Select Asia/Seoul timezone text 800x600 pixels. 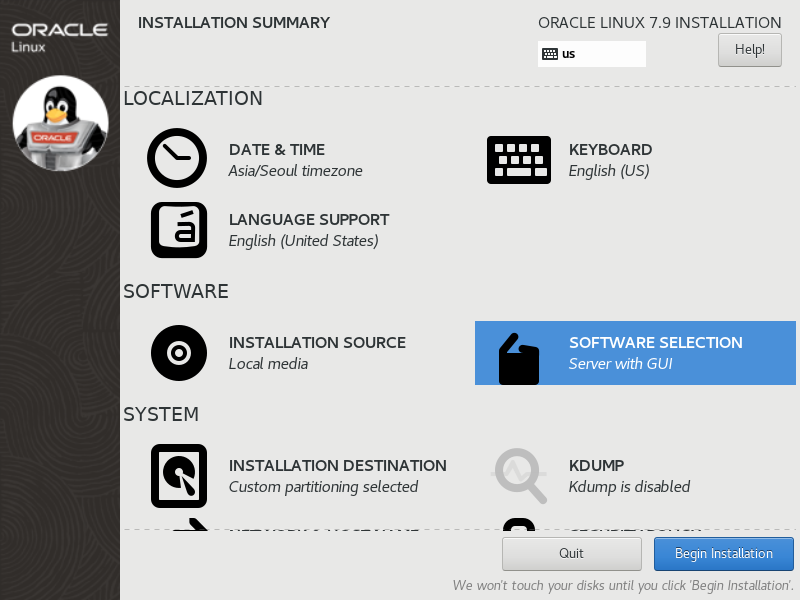tap(295, 170)
